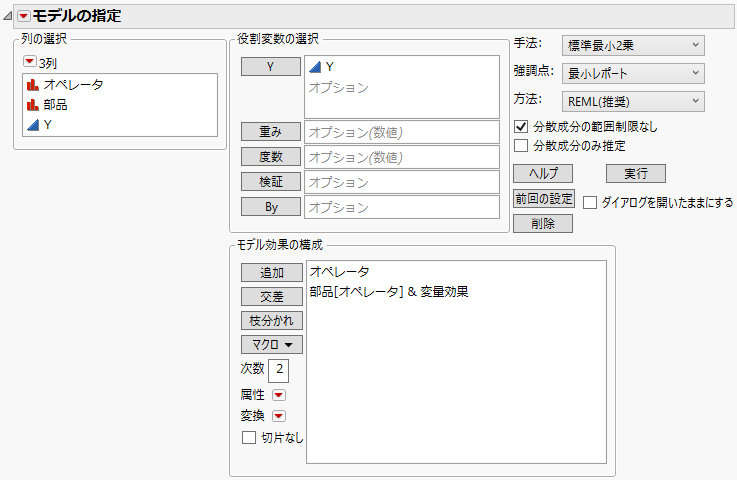The width and height of the screenshot is (737, 480).
Task: Click the Y role button
Action: point(271,67)
